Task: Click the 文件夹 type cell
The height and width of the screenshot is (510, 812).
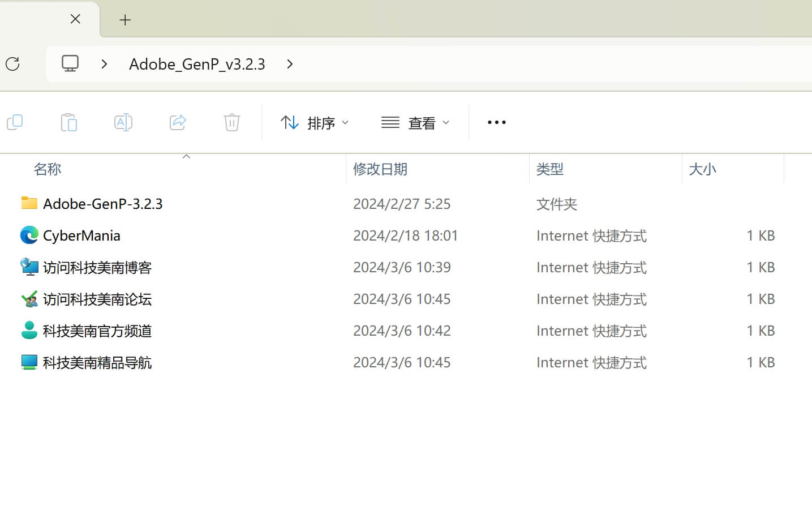Action: pos(557,204)
